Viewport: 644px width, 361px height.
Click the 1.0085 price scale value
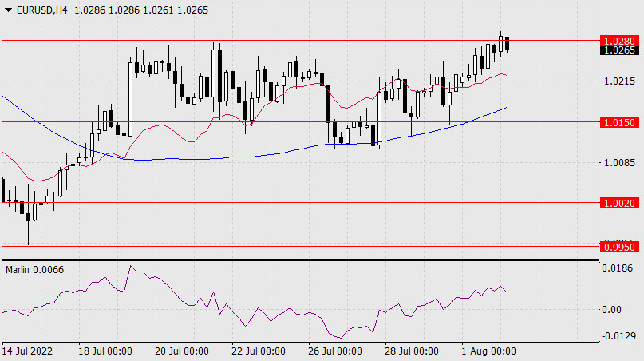click(620, 163)
